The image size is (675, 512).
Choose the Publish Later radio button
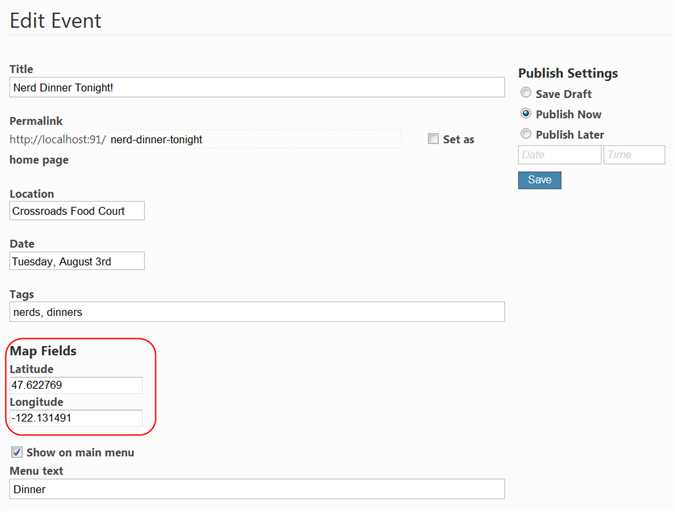click(525, 134)
